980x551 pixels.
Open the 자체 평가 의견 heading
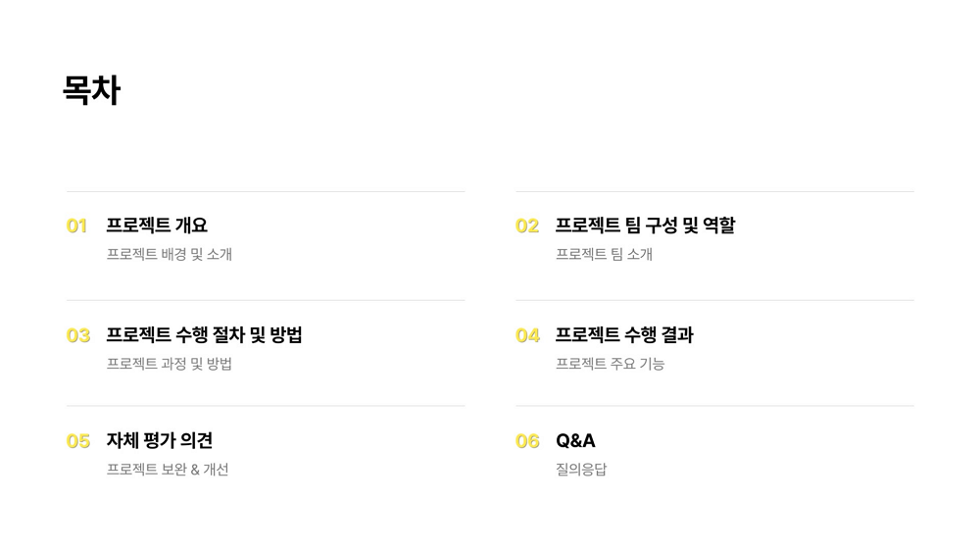coord(160,440)
